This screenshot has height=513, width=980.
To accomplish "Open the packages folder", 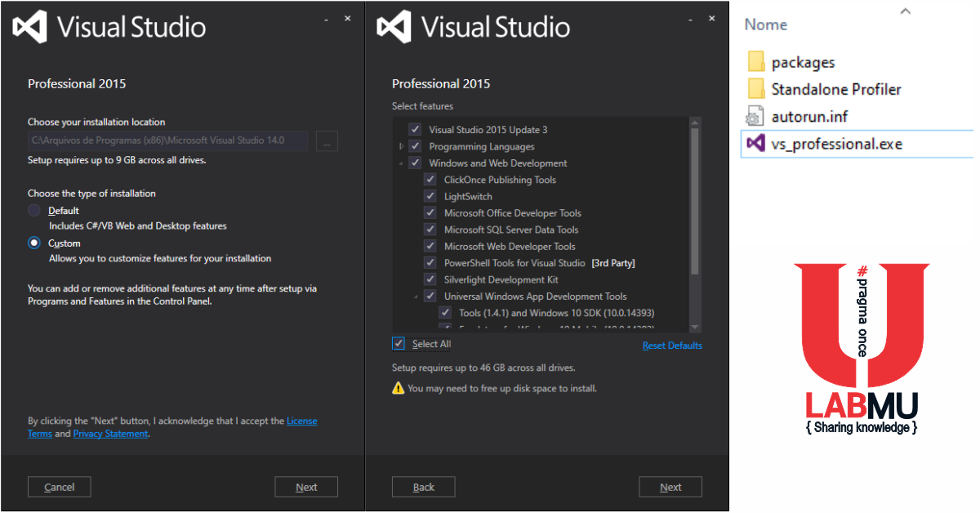I will tap(804, 61).
